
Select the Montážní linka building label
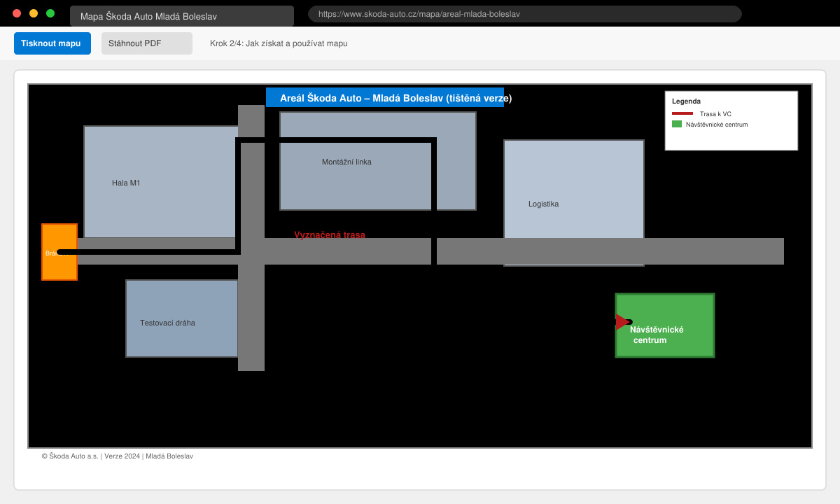pyautogui.click(x=346, y=162)
